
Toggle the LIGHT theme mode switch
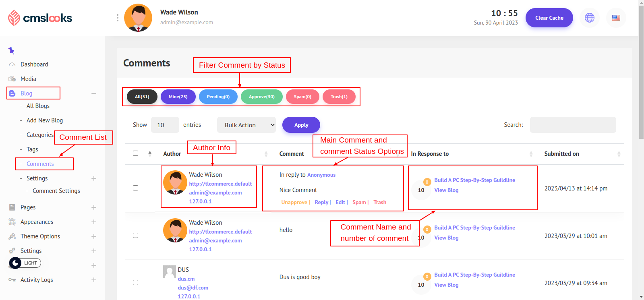pyautogui.click(x=25, y=263)
